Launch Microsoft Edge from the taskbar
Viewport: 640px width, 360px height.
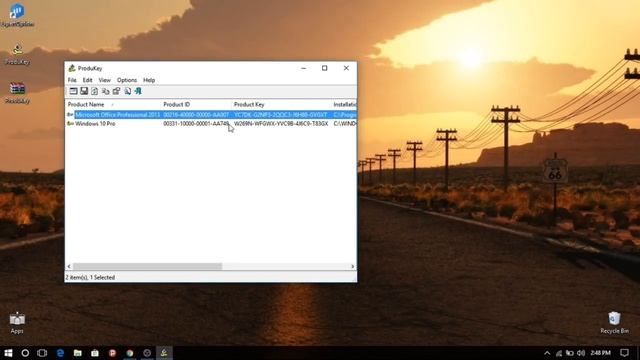pyautogui.click(x=60, y=353)
